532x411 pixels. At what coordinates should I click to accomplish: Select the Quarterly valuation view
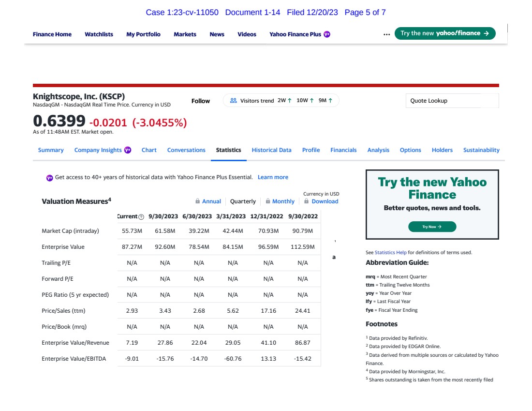click(x=243, y=201)
